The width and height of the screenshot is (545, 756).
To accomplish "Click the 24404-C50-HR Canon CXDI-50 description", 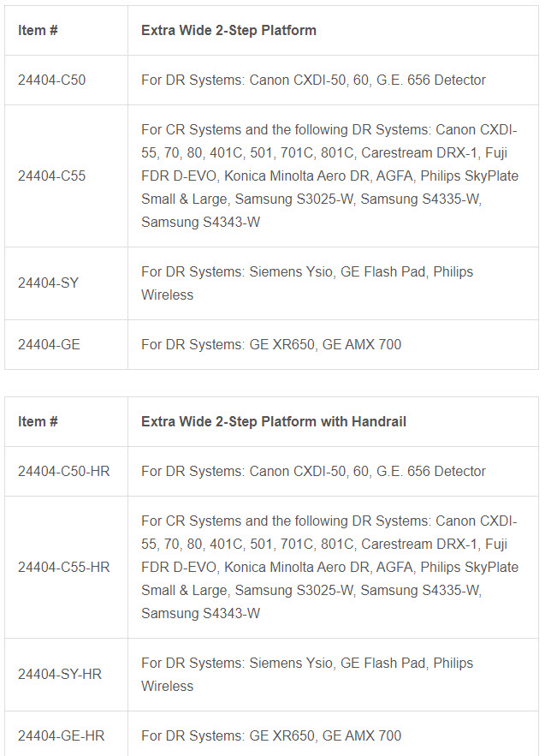I will pos(313,471).
